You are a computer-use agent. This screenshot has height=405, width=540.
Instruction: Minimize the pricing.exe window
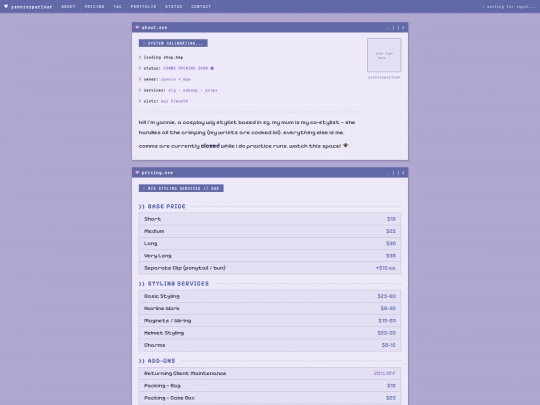coord(388,173)
